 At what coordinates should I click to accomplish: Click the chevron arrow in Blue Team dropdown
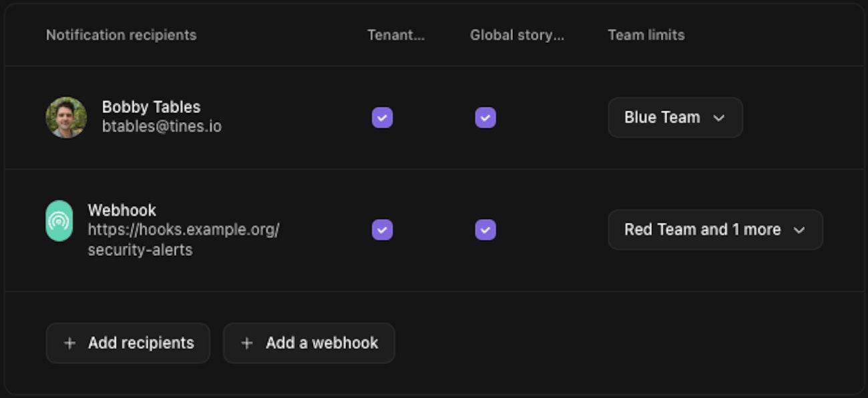pos(719,118)
